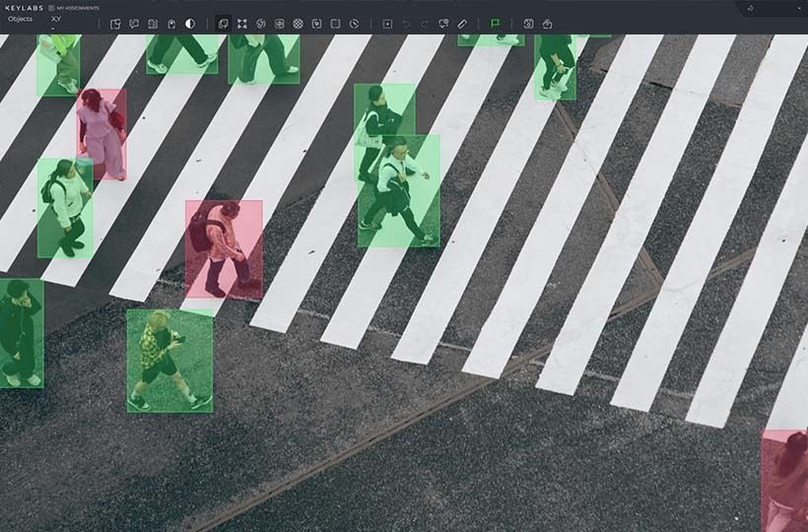Screen dimensions: 808x532
Task: Click the clock-like tool icon
Action: point(354,24)
